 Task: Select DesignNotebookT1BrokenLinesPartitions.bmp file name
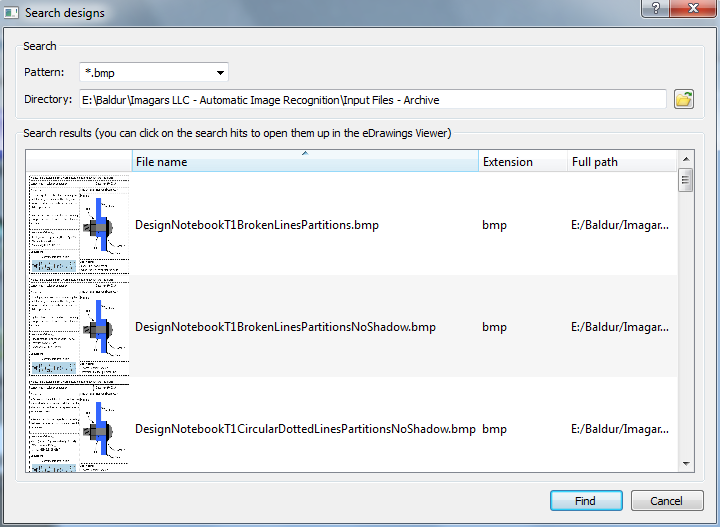257,225
